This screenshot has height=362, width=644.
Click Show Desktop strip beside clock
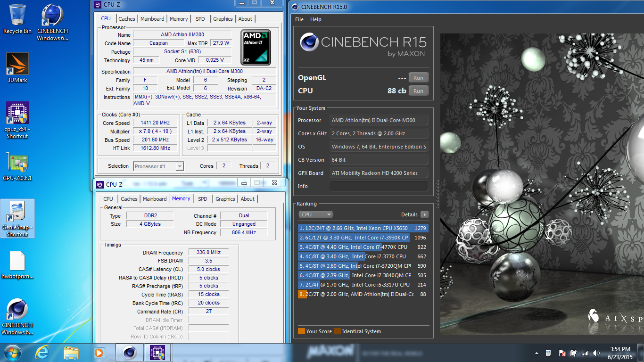click(x=640, y=353)
